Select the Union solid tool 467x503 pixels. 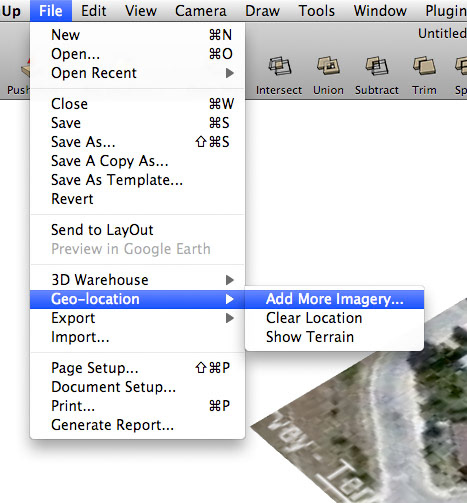click(328, 66)
